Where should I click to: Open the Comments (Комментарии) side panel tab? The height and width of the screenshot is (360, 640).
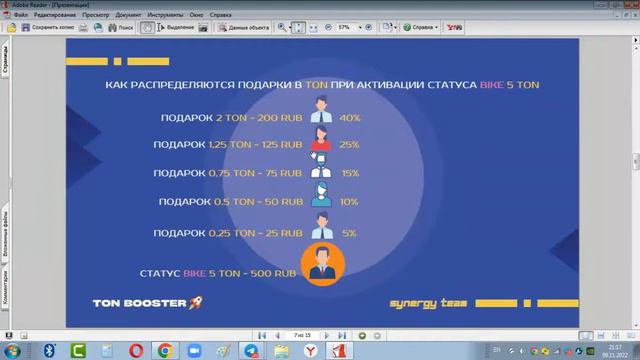click(x=5, y=288)
